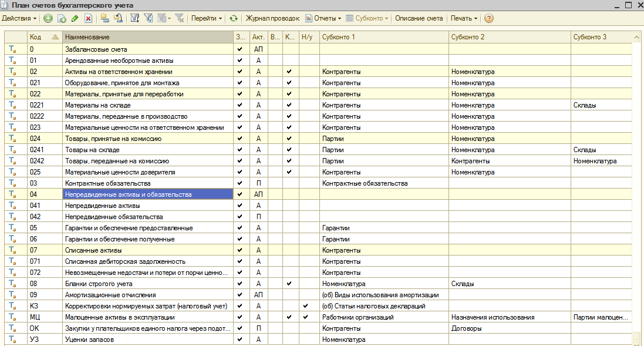
Task: Click the Субконто 1 column header
Action: pos(384,37)
